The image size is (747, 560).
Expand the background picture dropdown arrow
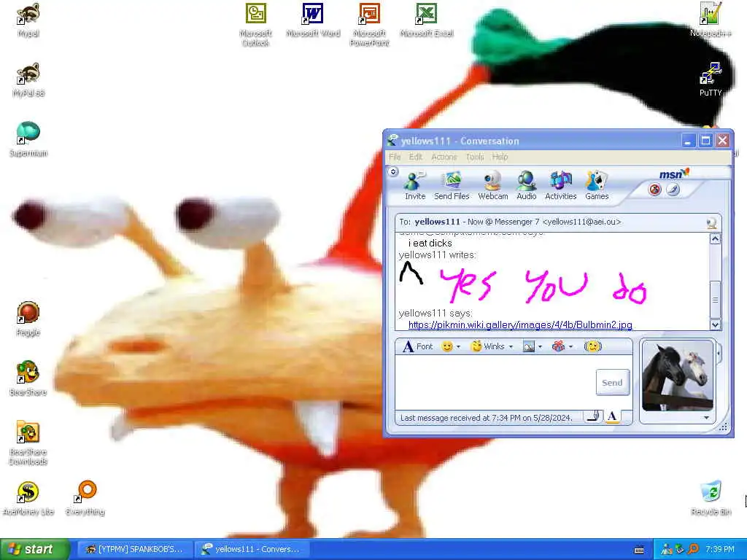541,346
